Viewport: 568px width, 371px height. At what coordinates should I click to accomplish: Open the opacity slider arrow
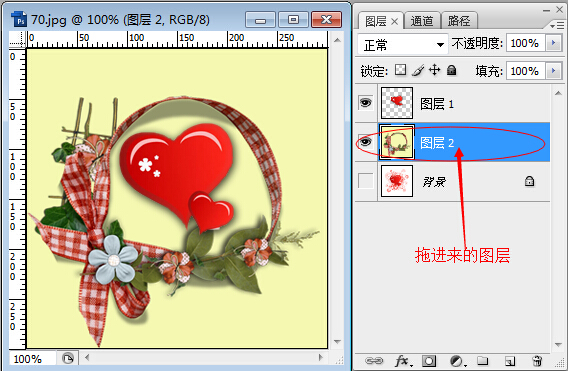coord(553,43)
